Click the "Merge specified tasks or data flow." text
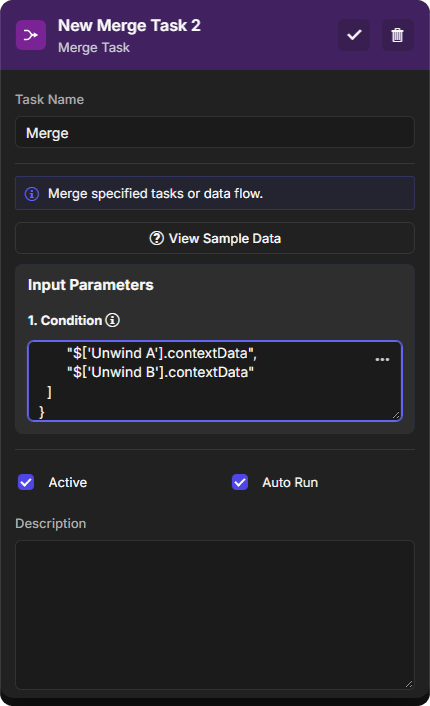This screenshot has width=430, height=706. (155, 194)
